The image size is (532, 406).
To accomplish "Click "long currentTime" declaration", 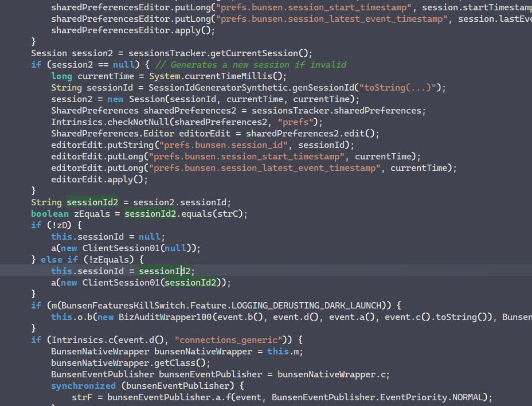I will coord(93,76).
